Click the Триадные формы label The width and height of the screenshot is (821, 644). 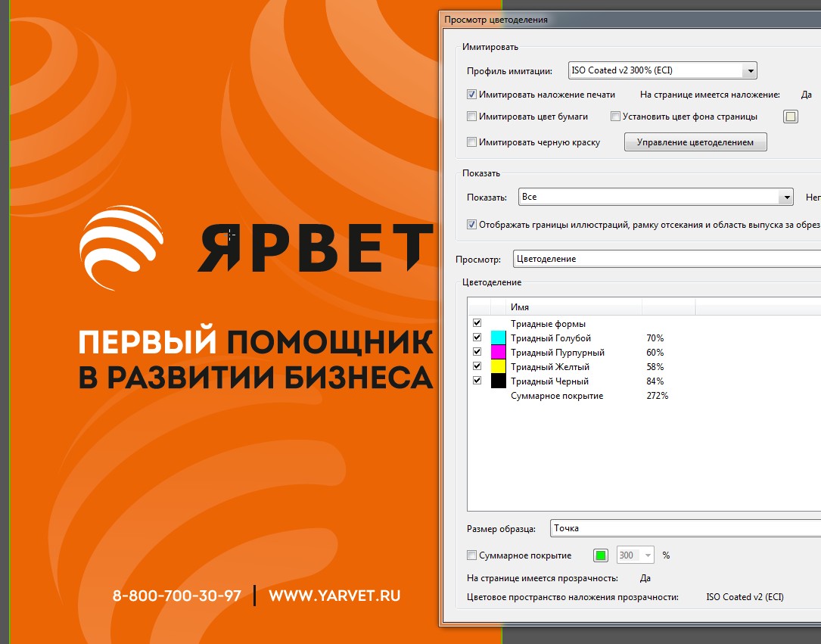pyautogui.click(x=548, y=324)
